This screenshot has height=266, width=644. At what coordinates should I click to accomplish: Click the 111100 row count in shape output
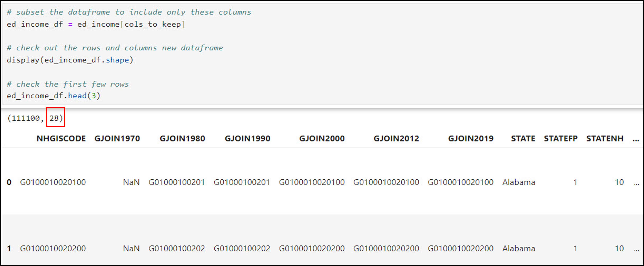tap(26, 118)
